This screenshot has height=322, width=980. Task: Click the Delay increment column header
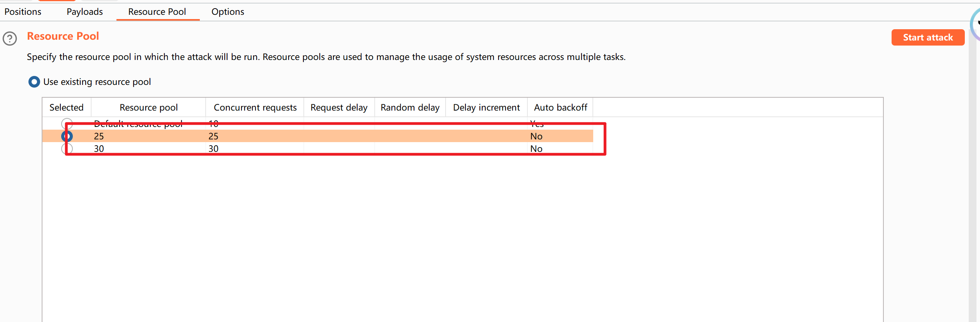pos(486,107)
